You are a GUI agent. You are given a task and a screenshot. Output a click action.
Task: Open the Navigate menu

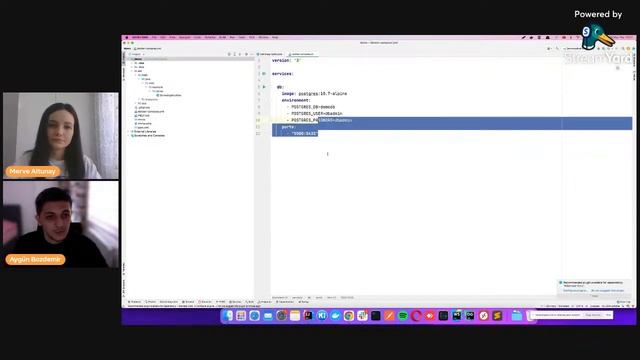[x=184, y=38]
